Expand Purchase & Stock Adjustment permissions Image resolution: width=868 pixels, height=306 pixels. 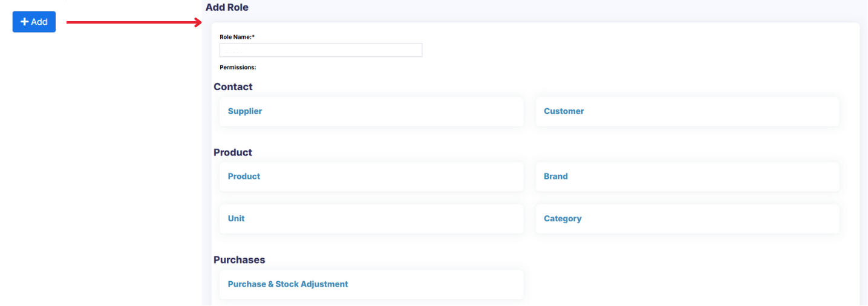click(288, 284)
